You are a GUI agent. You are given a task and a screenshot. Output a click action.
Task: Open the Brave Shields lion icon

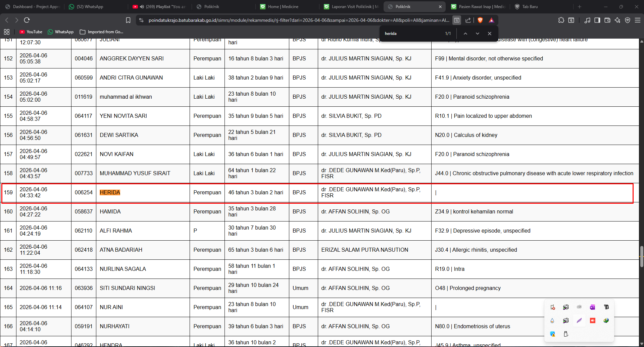coord(480,20)
